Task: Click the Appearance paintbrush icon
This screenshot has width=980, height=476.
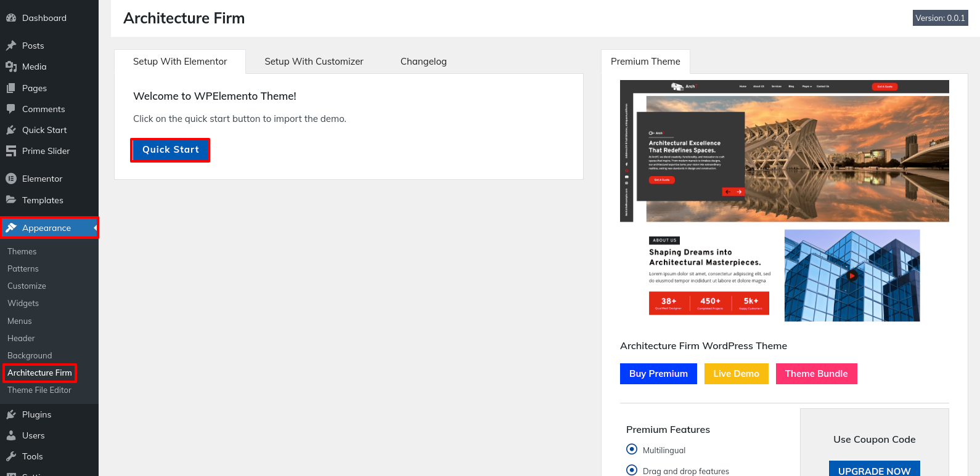Action: (11, 228)
